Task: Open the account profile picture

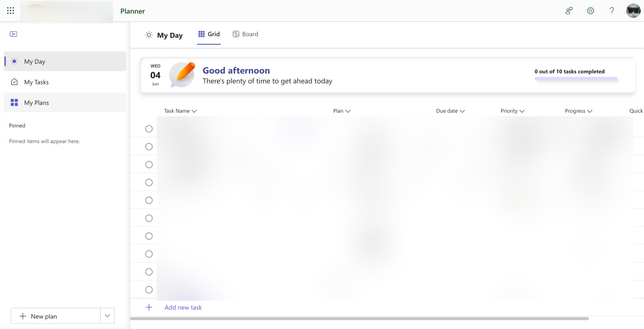Action: pyautogui.click(x=633, y=11)
